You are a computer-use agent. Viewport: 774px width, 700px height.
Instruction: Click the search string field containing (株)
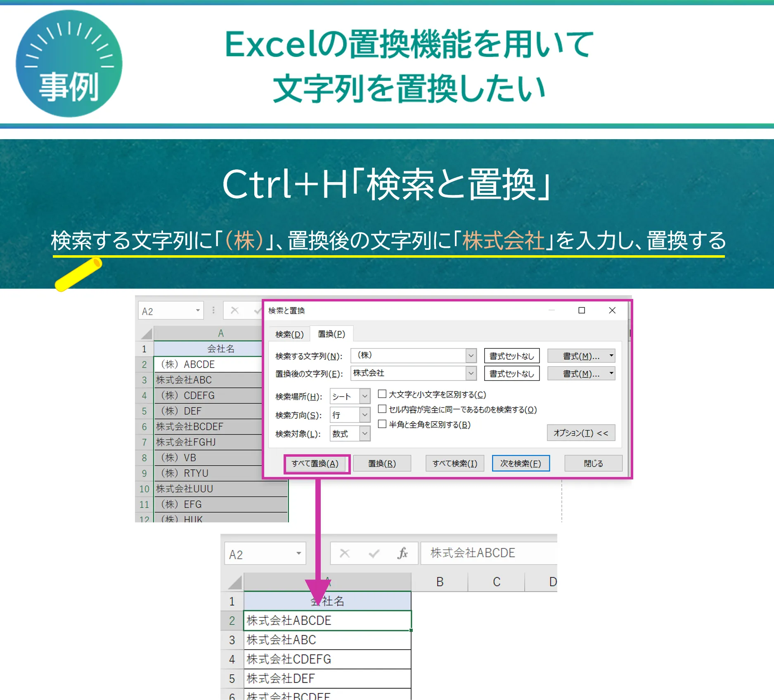coord(408,356)
